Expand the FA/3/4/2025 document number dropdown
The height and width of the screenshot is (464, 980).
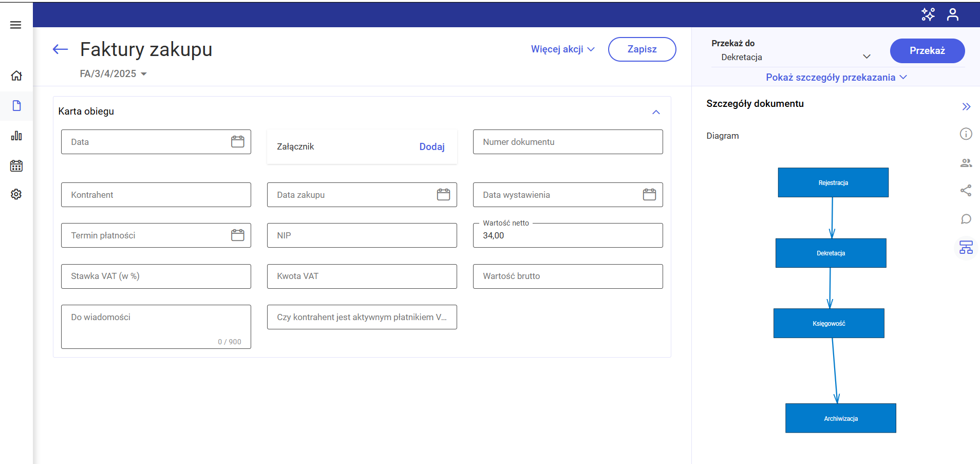point(144,74)
